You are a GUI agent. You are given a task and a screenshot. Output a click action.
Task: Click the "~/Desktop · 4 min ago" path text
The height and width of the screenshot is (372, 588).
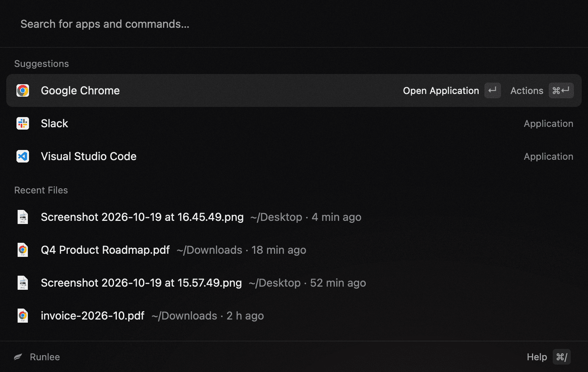306,217
